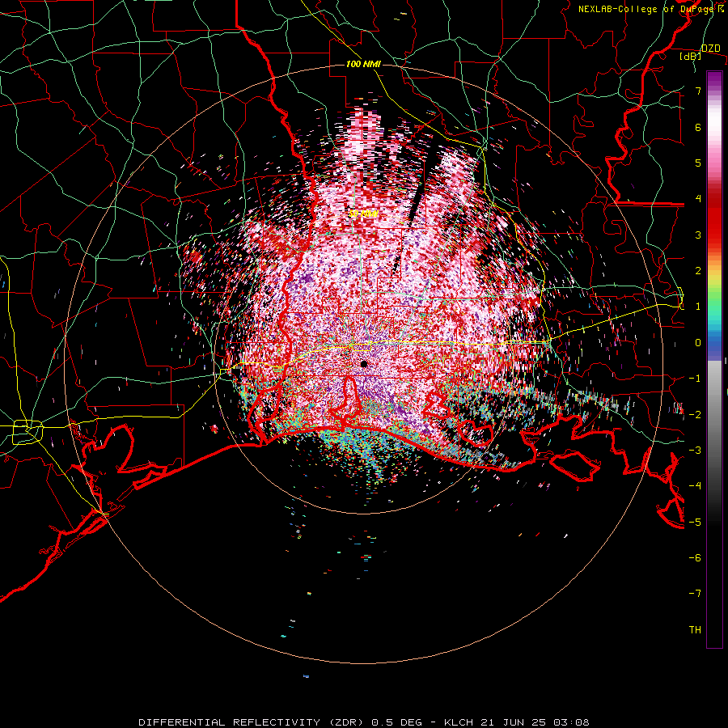Click the [dB] unit label
The width and height of the screenshot is (728, 728).
[691, 57]
